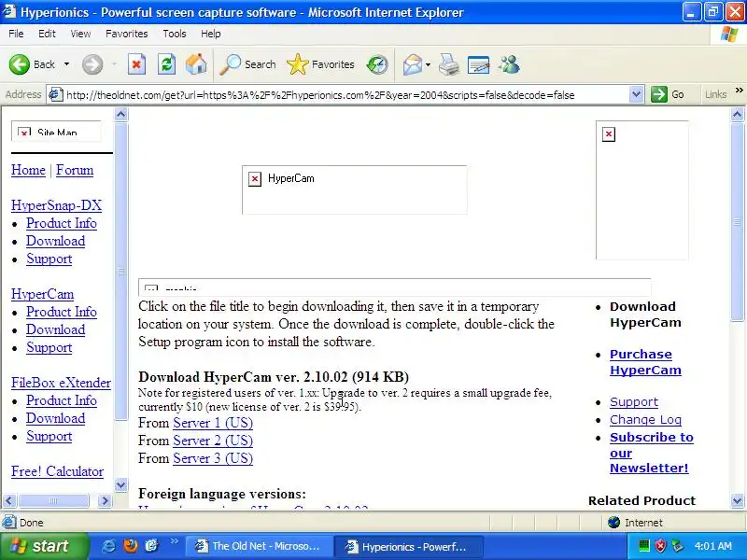The image size is (747, 560).
Task: Open the Change Log link
Action: click(645, 419)
